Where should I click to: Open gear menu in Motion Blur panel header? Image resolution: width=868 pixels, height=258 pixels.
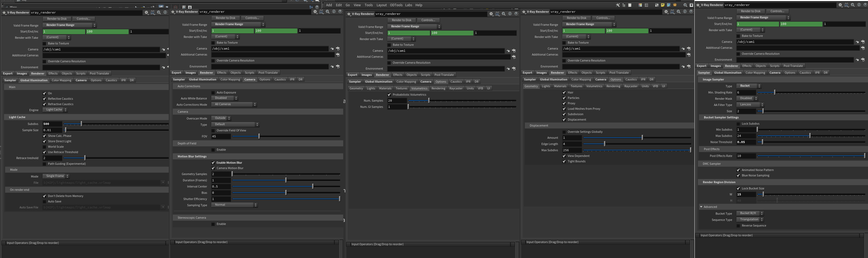coord(315,12)
